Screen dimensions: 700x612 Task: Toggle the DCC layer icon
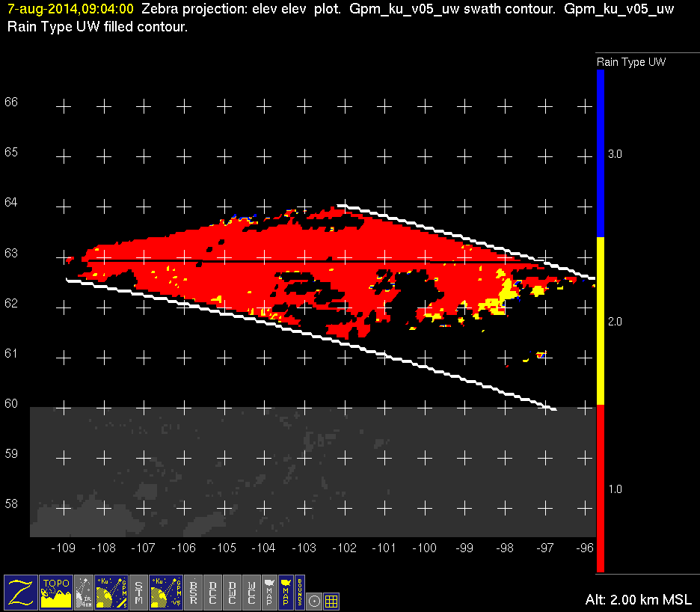(x=213, y=593)
